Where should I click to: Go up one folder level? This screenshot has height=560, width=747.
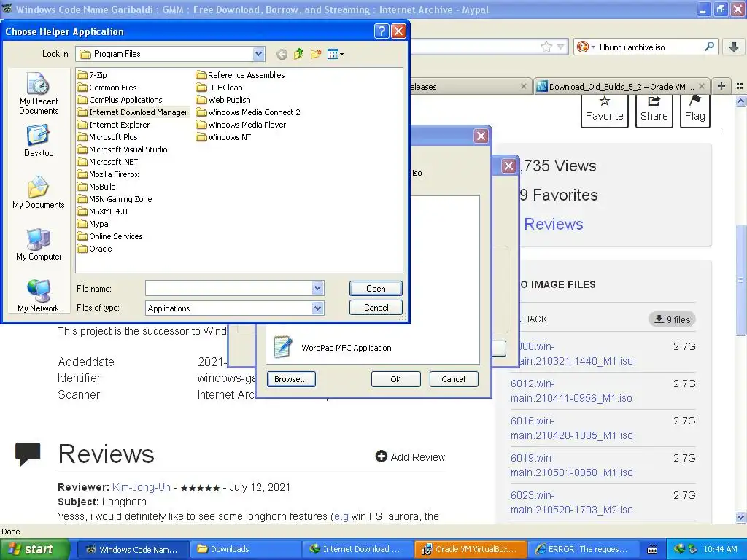(x=298, y=54)
